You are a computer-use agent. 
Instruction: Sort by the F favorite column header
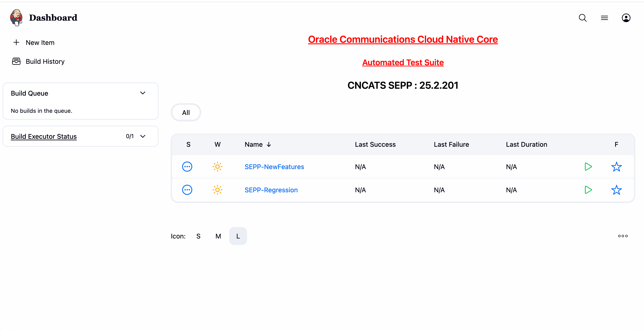(616, 145)
